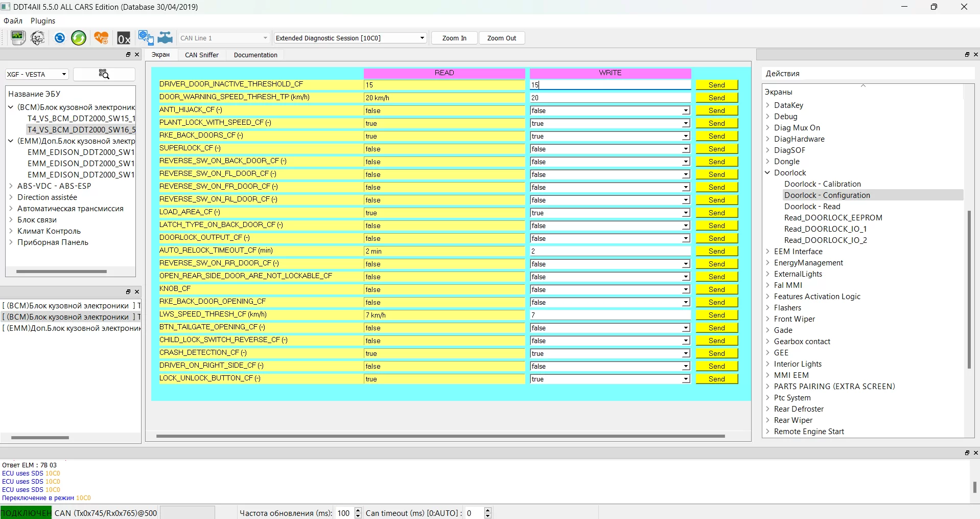Switch to the CAN Sniffer tab
Screen dimensions: 980x519
[x=201, y=55]
